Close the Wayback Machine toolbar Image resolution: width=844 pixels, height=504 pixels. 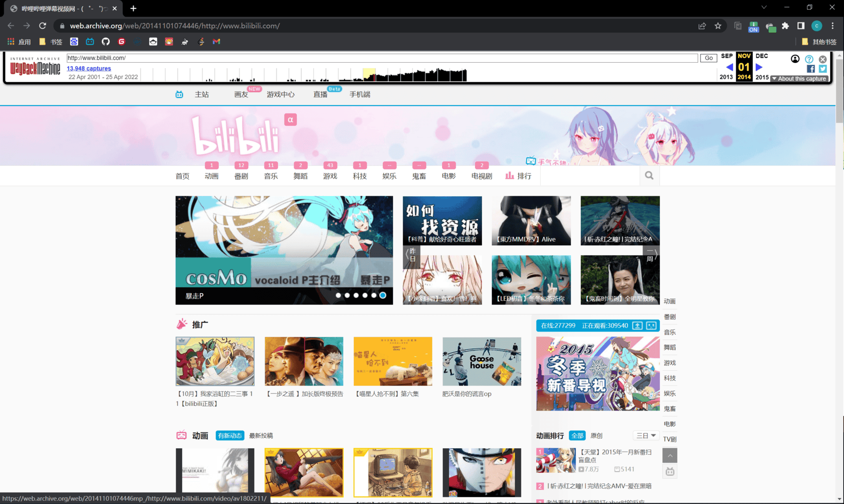[823, 59]
